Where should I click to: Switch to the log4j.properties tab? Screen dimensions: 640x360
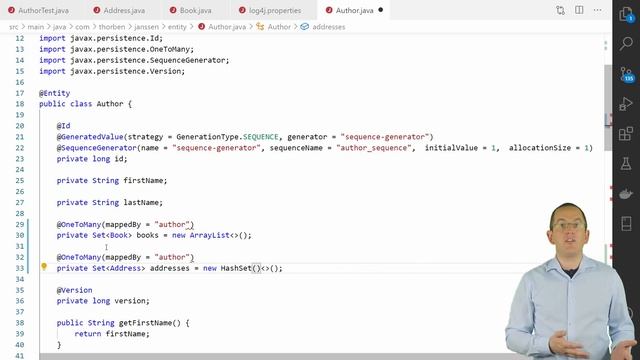coord(271,10)
